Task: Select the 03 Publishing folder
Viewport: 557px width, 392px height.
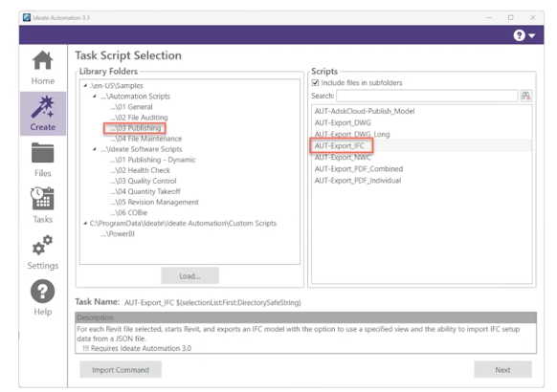Action: coord(135,128)
